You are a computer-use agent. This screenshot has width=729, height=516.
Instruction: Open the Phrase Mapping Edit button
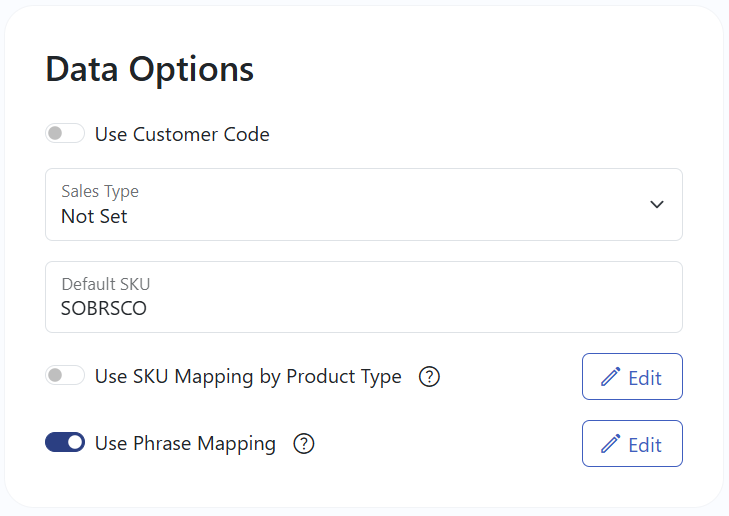coord(632,444)
